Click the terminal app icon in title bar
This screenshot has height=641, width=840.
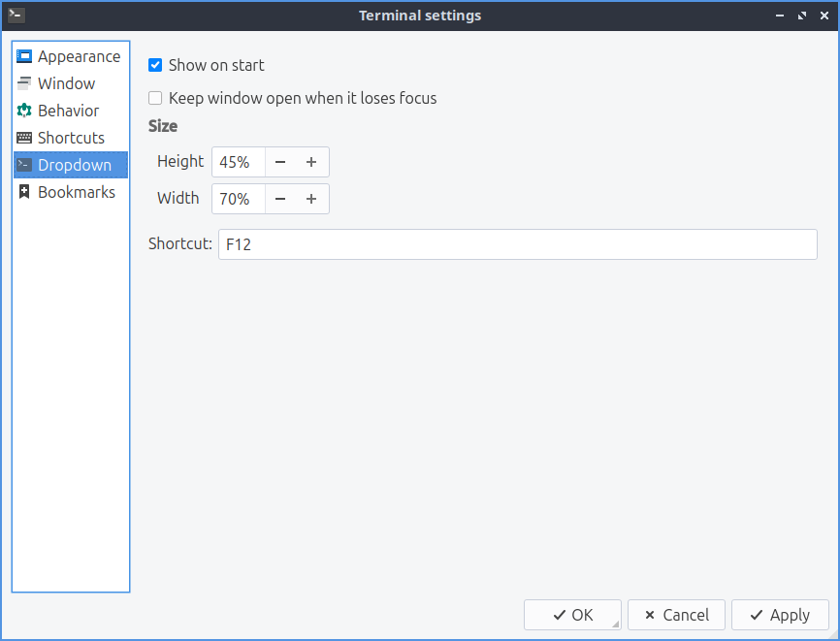tap(16, 15)
